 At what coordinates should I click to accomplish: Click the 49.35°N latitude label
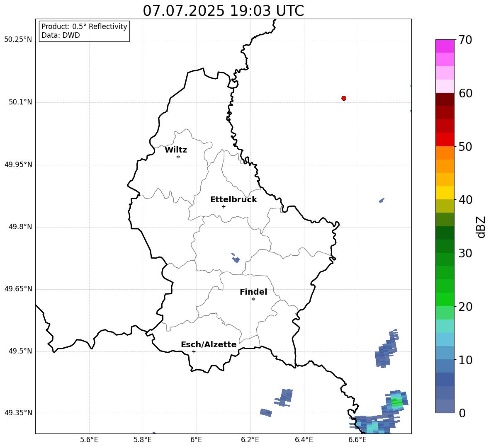point(18,413)
